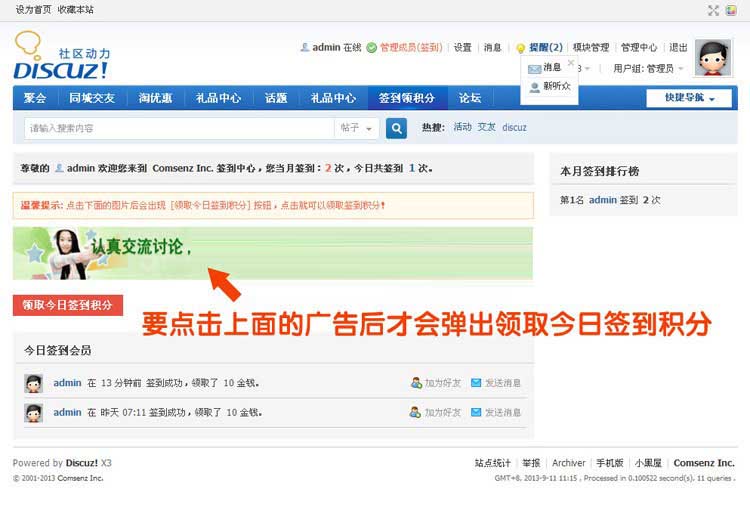750x523 pixels.
Task: Open the 管理成员(签到) link
Action: coord(411,48)
